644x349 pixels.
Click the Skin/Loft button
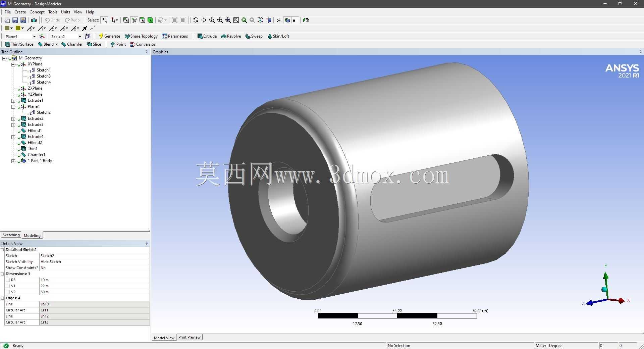point(278,36)
